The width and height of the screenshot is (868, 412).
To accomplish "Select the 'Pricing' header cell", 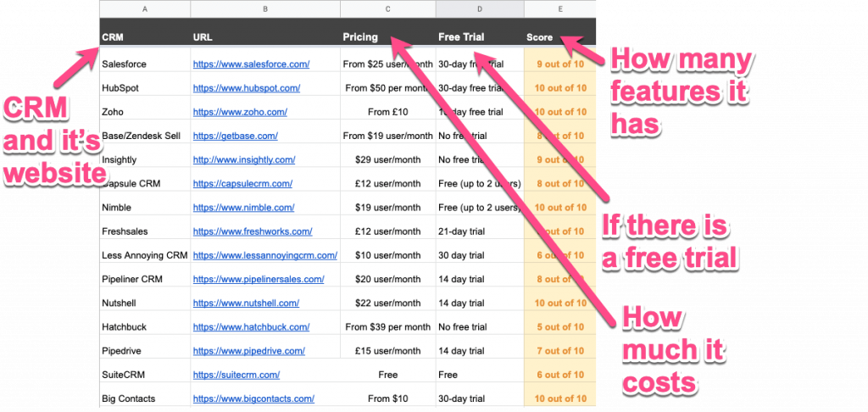I will click(x=388, y=31).
